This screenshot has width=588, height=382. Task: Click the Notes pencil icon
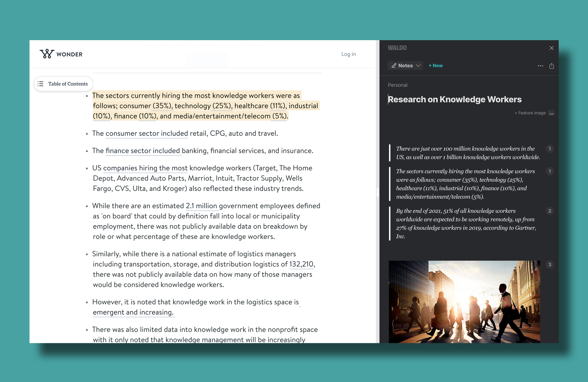coord(394,66)
